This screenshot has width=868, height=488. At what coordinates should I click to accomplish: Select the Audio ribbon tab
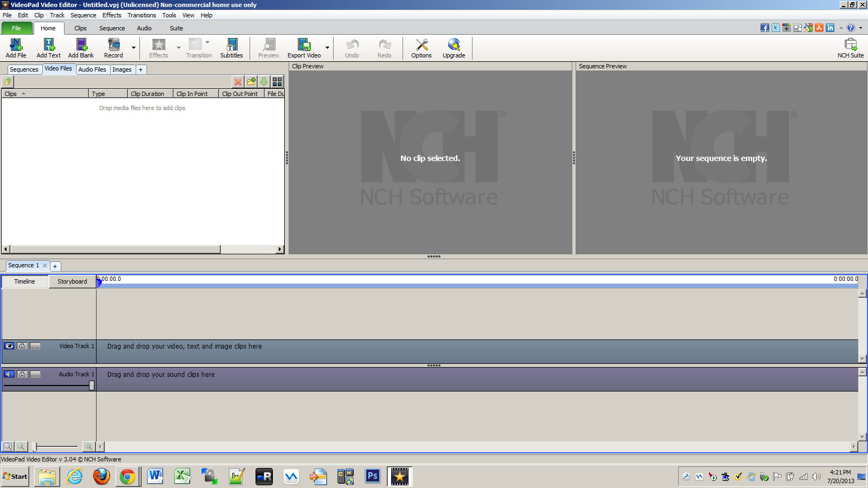pos(144,28)
